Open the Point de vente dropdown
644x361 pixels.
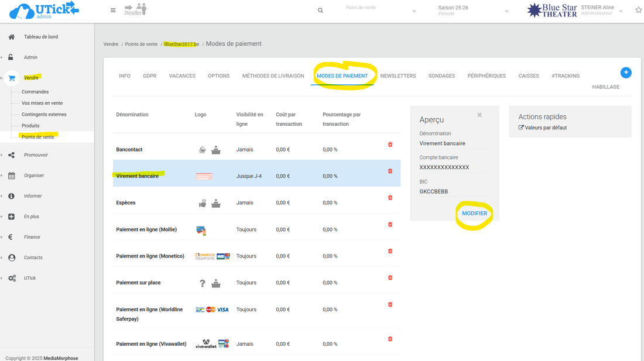coord(381,11)
